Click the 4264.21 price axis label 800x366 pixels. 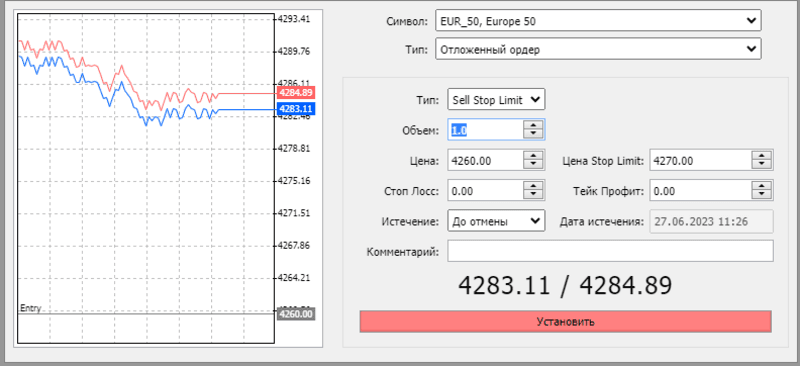(x=293, y=278)
